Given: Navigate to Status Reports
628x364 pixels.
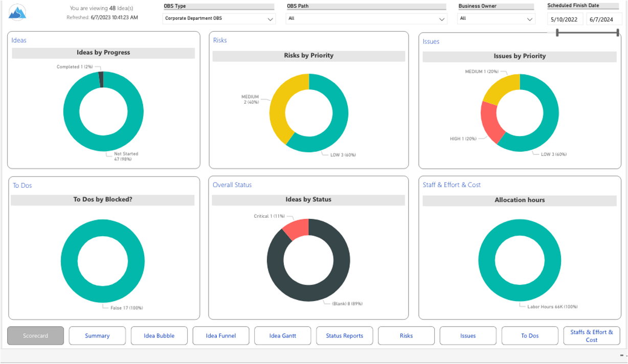Looking at the screenshot, I should (345, 336).
